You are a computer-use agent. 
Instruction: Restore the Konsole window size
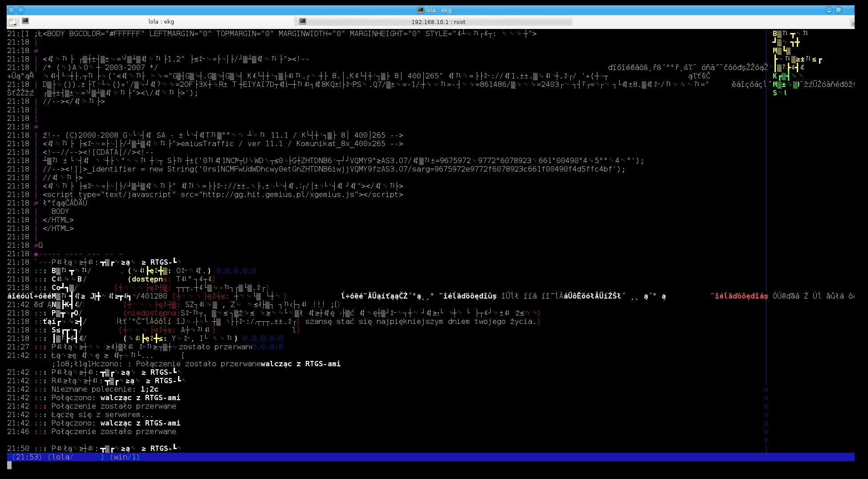point(839,10)
